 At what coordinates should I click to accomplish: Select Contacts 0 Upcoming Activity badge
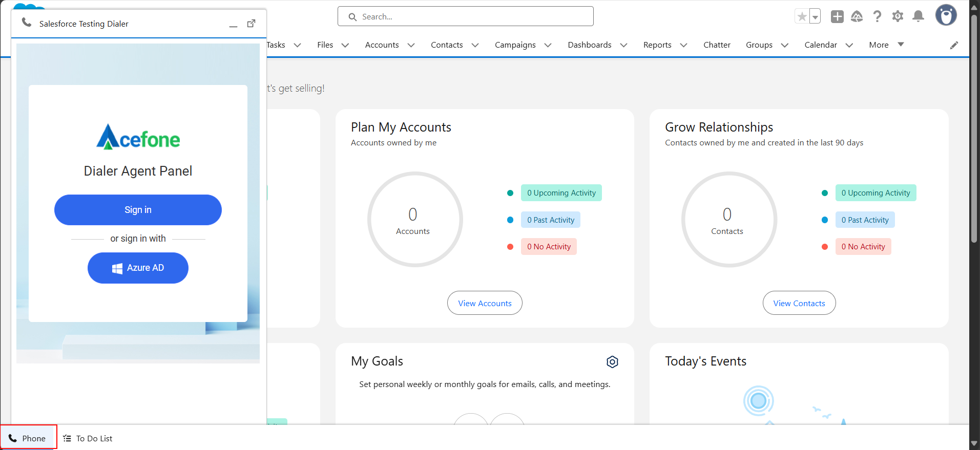point(875,193)
